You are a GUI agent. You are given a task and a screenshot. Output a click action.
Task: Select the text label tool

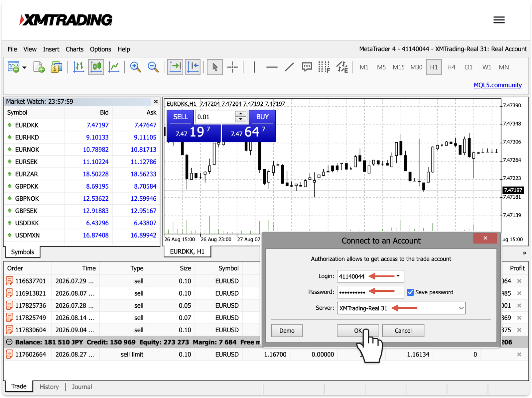tap(307, 67)
